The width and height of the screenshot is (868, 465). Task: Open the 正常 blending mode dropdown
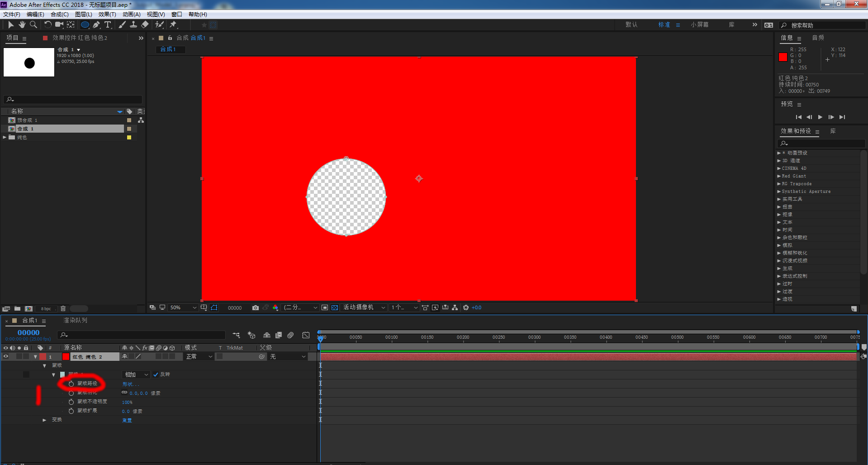point(199,357)
